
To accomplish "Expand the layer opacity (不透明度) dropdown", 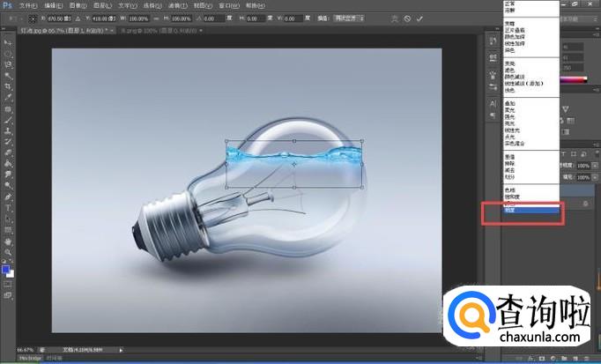I will click(595, 164).
